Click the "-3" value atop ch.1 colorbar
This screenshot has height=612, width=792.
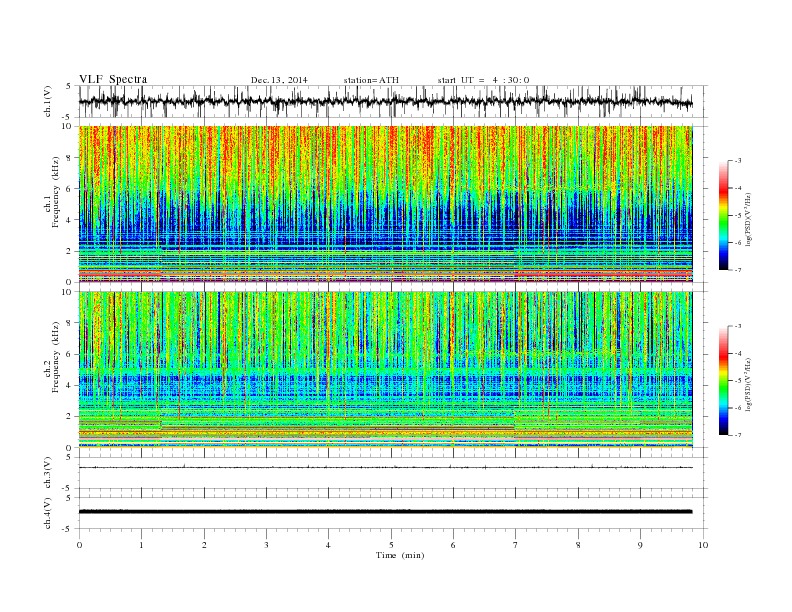[737, 161]
